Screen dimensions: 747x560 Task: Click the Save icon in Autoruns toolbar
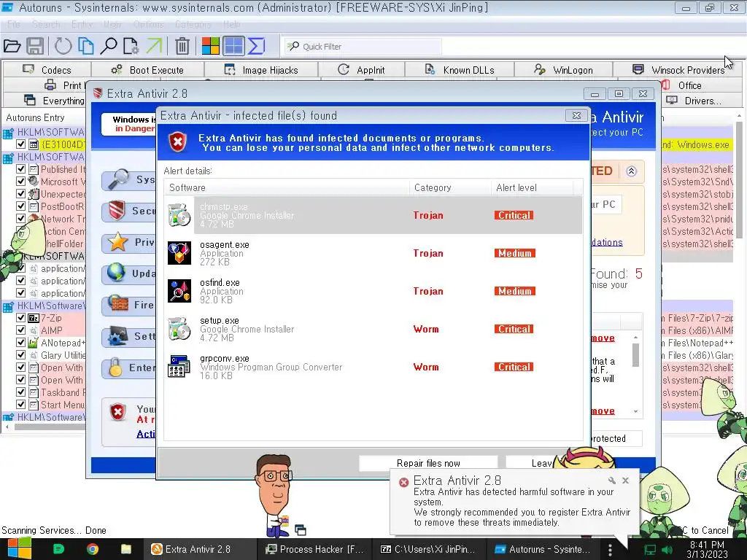coord(35,46)
